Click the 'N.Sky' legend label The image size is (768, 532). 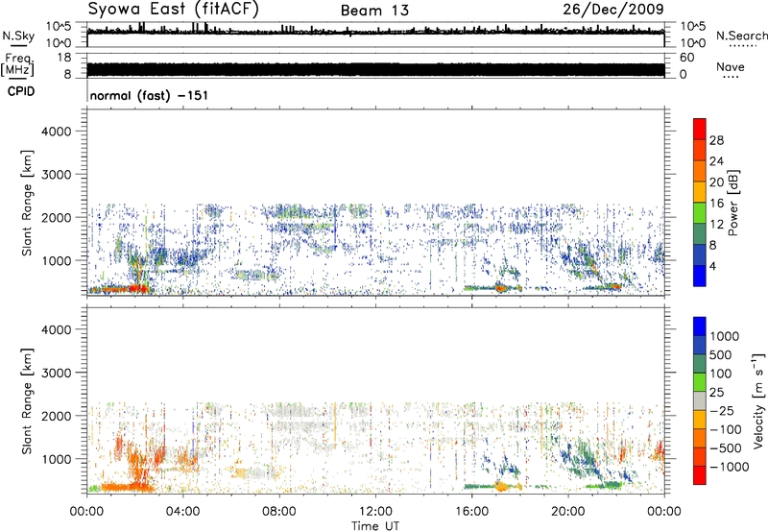tap(18, 36)
